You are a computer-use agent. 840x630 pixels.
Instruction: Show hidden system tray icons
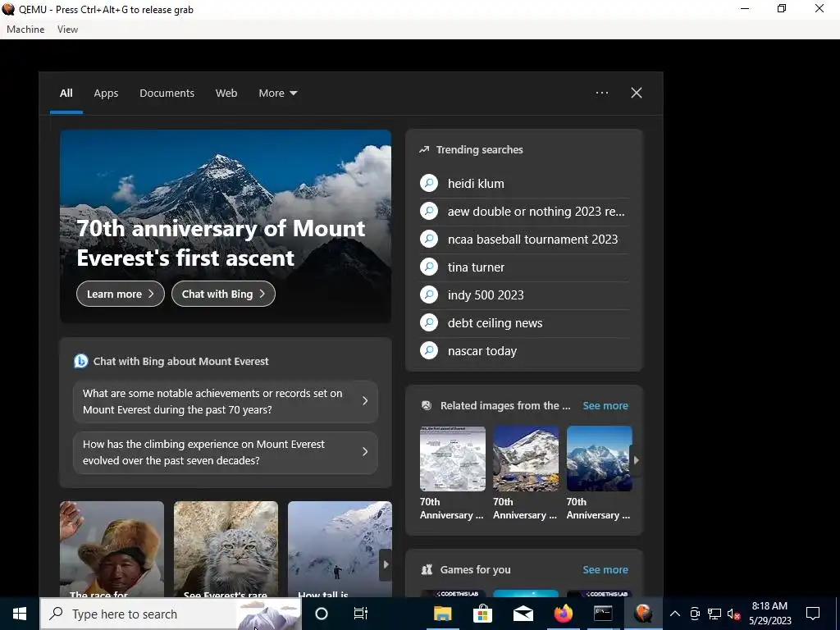pos(675,614)
